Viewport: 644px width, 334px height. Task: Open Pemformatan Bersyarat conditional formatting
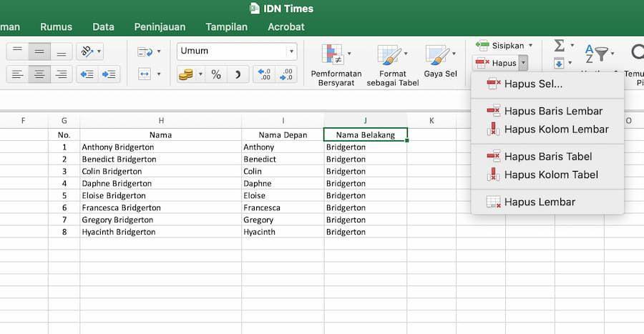(336, 65)
